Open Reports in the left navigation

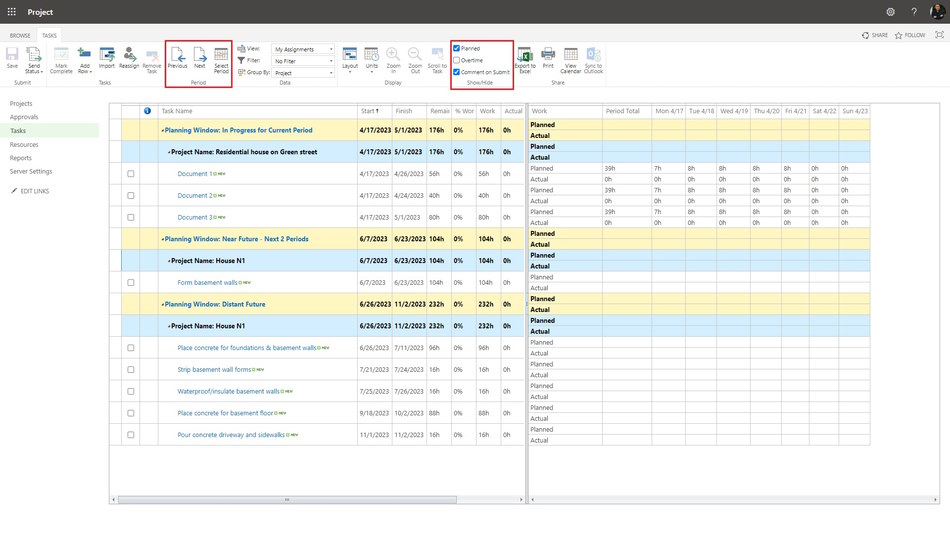(21, 158)
